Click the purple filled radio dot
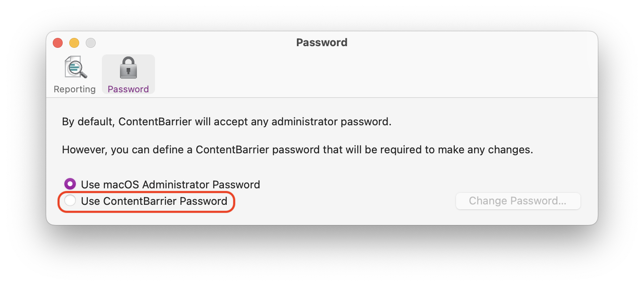The image size is (644, 286). pos(71,184)
